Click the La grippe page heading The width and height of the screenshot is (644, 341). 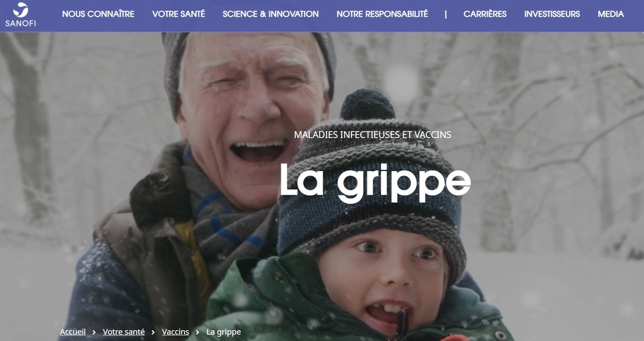(375, 182)
